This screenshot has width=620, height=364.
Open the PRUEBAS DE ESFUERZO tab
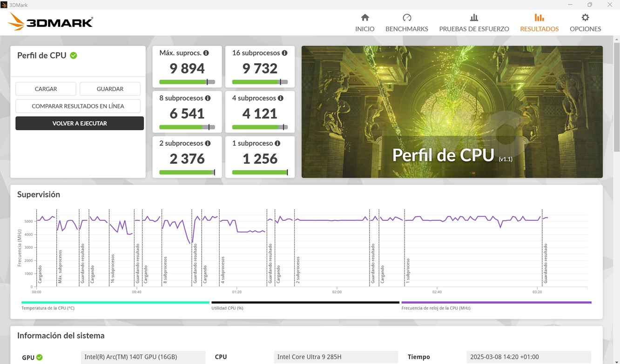(x=474, y=22)
